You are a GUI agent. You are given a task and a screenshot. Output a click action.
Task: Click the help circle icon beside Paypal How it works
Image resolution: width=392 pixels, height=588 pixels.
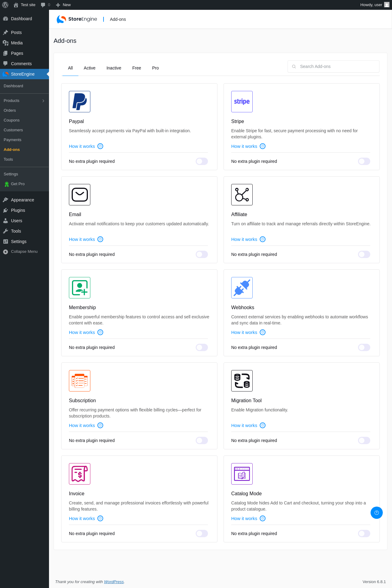(100, 146)
